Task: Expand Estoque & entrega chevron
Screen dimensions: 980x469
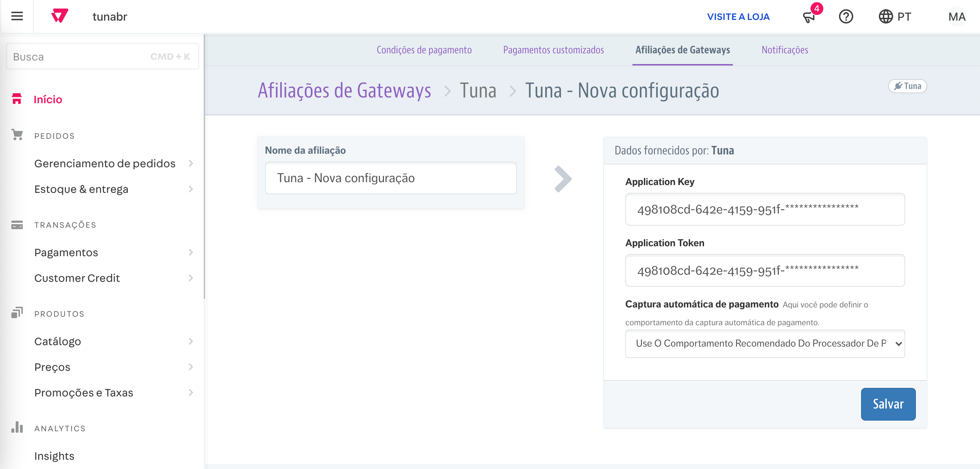Action: coord(191,189)
